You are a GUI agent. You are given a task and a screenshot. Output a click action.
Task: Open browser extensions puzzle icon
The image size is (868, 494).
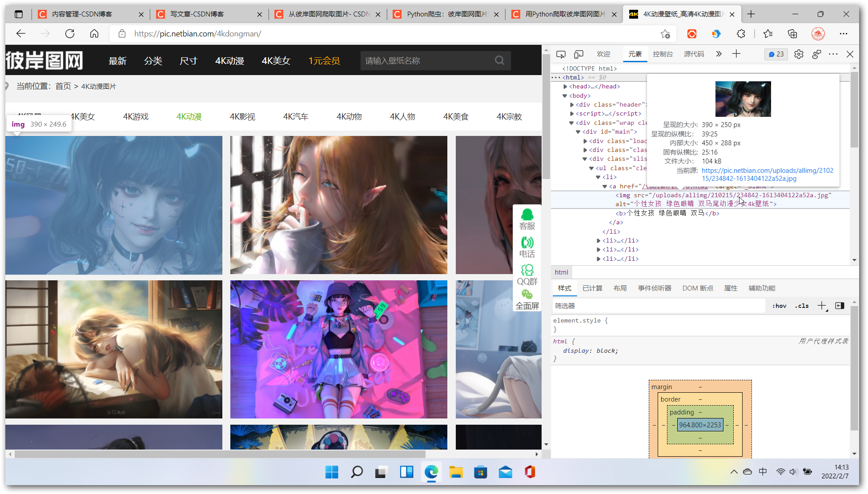coord(741,34)
